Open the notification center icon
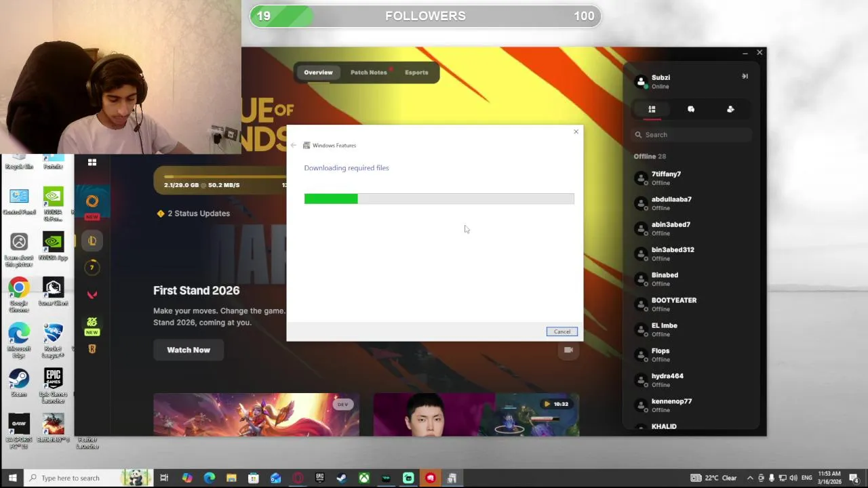The height and width of the screenshot is (488, 868). click(854, 478)
